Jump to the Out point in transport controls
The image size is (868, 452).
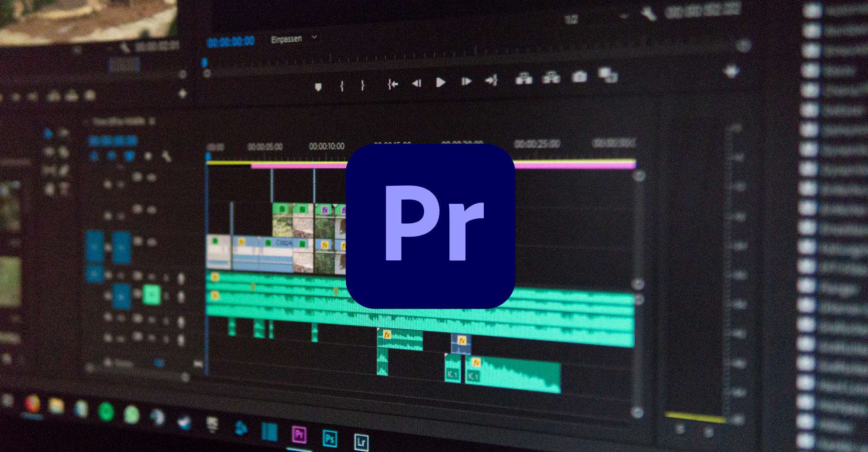pos(491,80)
